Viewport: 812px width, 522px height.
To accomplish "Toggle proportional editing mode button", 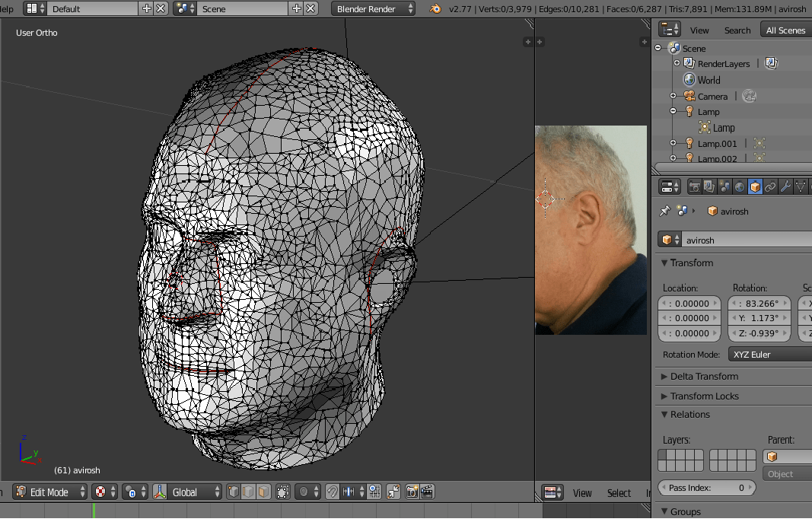I will [x=308, y=492].
